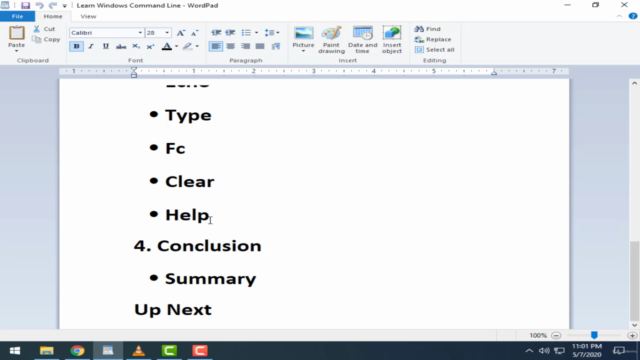Open Google Chrome from taskbar
Viewport: 640px width, 360px height.
coord(77,351)
